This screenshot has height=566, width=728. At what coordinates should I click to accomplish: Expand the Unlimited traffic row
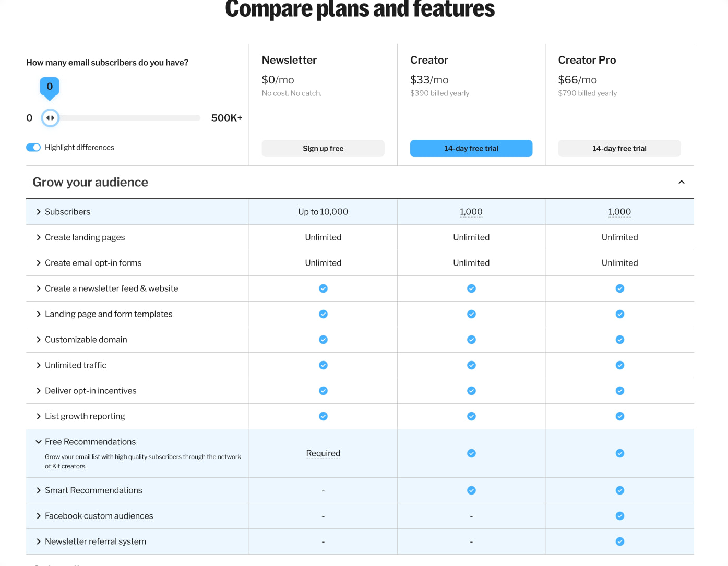click(39, 365)
